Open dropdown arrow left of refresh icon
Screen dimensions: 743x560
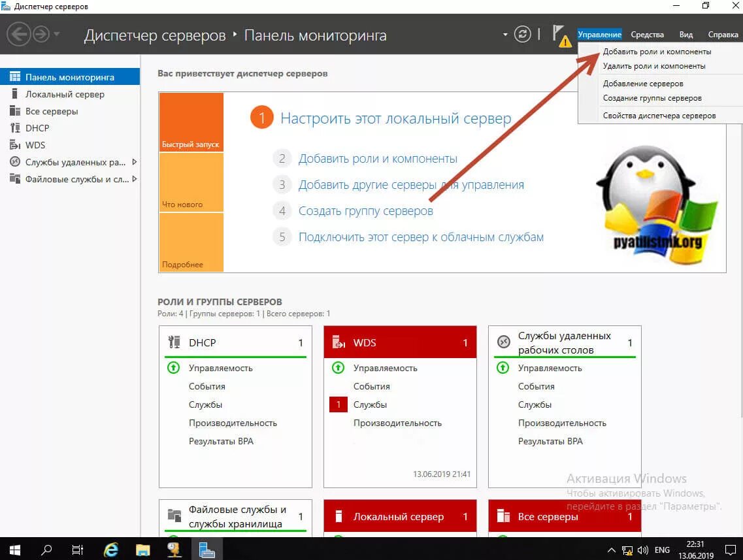505,34
